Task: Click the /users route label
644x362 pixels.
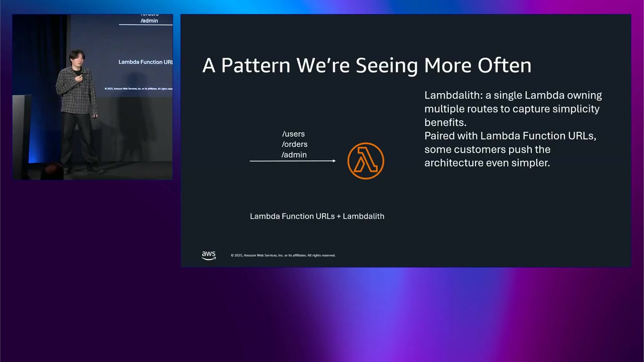Action: (293, 134)
